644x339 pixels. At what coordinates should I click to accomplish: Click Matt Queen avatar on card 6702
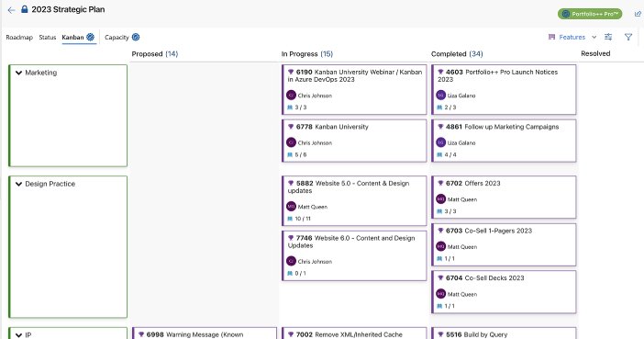tap(440, 199)
